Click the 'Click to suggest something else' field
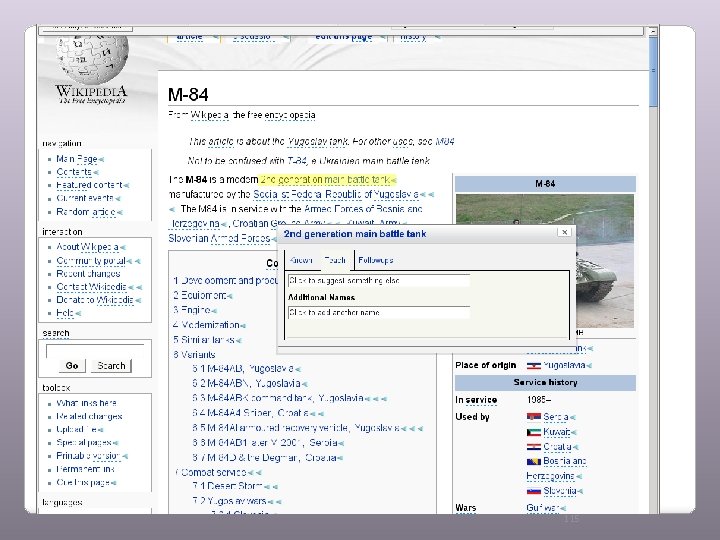Viewport: 720px width, 540px height. point(379,281)
